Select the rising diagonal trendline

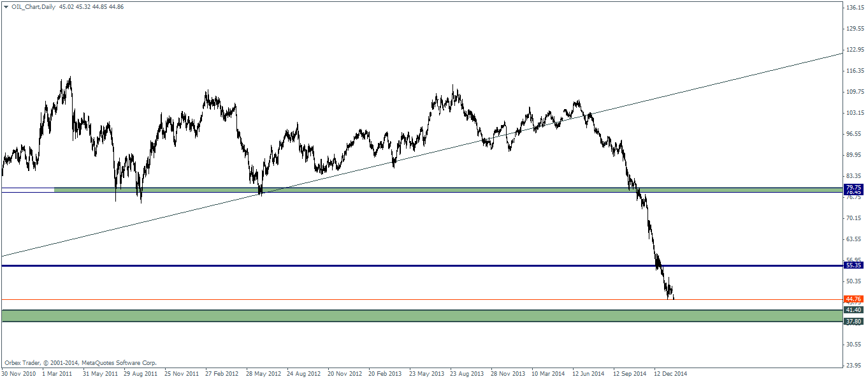point(422,155)
